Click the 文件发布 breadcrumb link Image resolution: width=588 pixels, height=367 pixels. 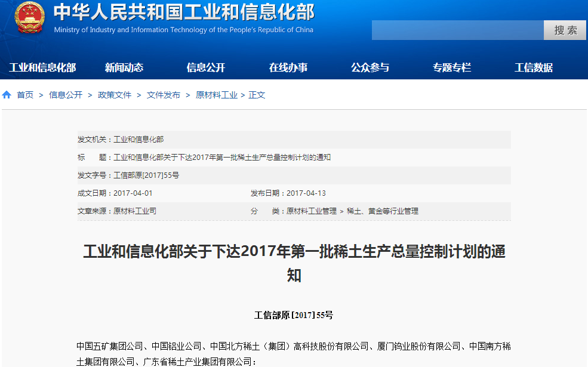click(163, 94)
